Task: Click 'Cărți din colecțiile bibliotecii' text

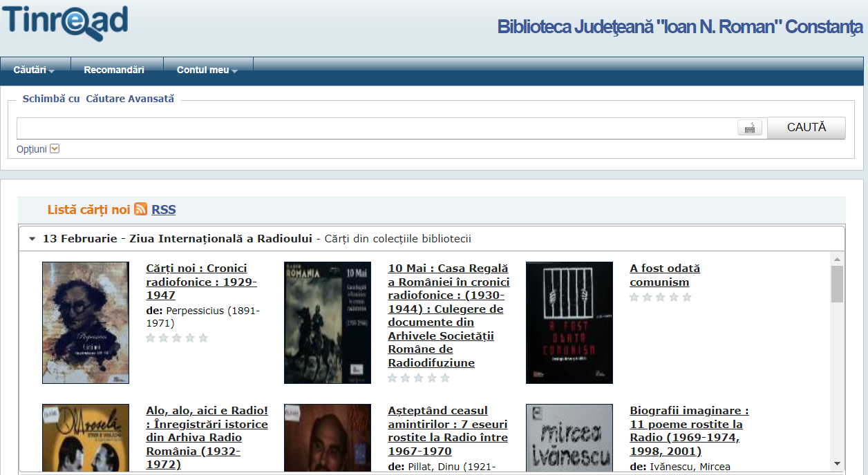Action: pos(398,239)
